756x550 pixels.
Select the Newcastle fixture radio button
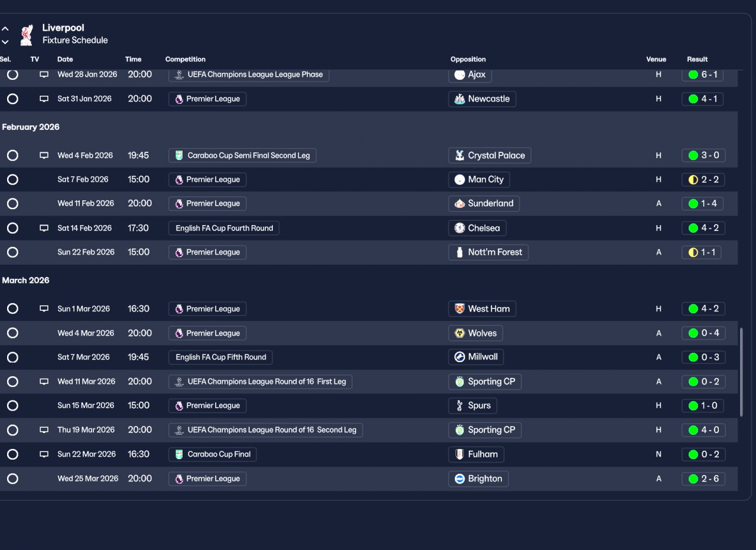[12, 99]
